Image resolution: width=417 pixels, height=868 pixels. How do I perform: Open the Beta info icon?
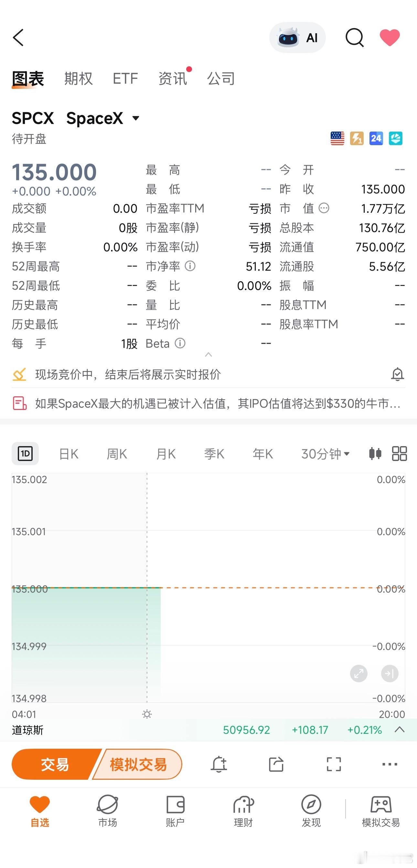pos(180,343)
